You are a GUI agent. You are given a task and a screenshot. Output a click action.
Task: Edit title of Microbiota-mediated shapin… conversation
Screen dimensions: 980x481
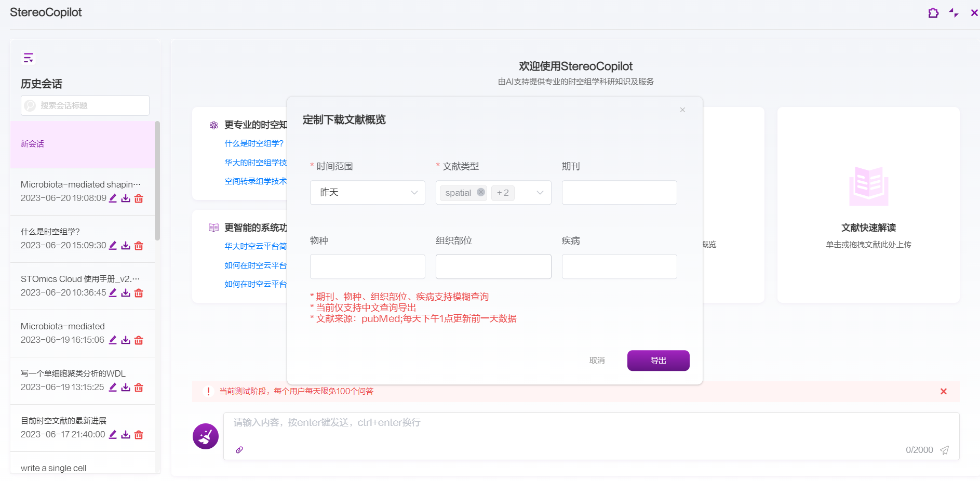click(113, 198)
